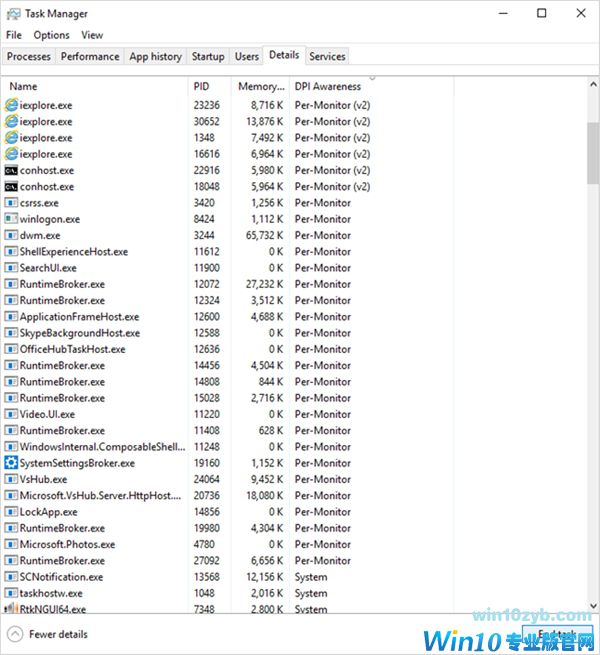Viewport: 600px width, 655px height.
Task: Click the Task Manager title bar icon
Action: [13, 14]
